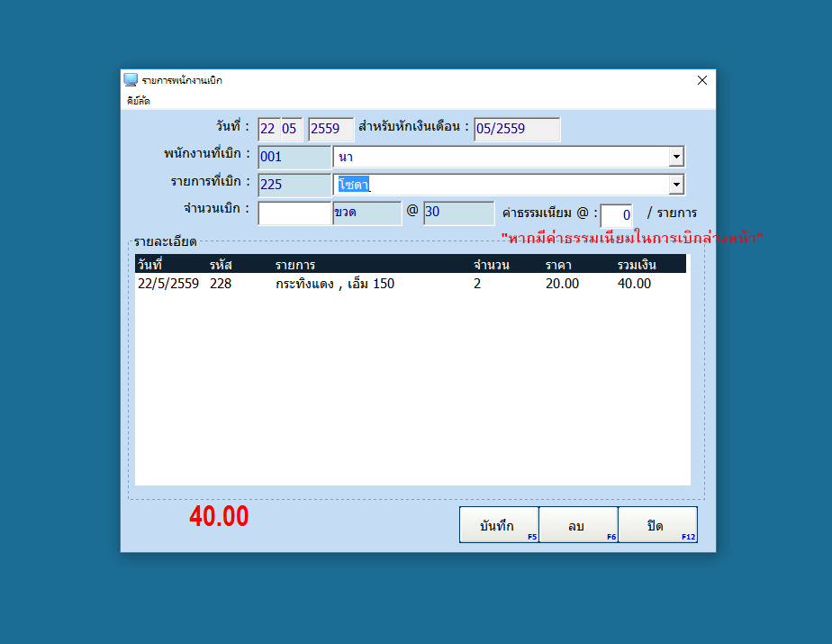Open the employee name dropdown arrow

click(676, 157)
